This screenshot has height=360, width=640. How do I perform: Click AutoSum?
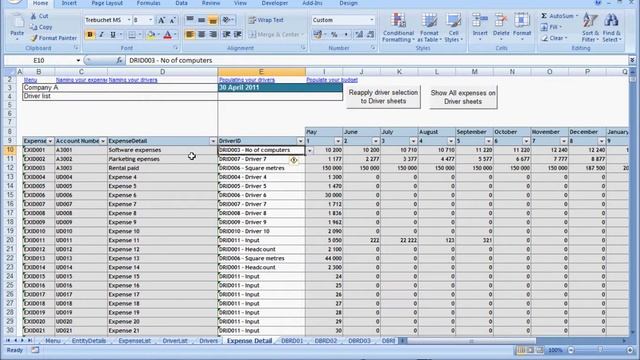560,16
